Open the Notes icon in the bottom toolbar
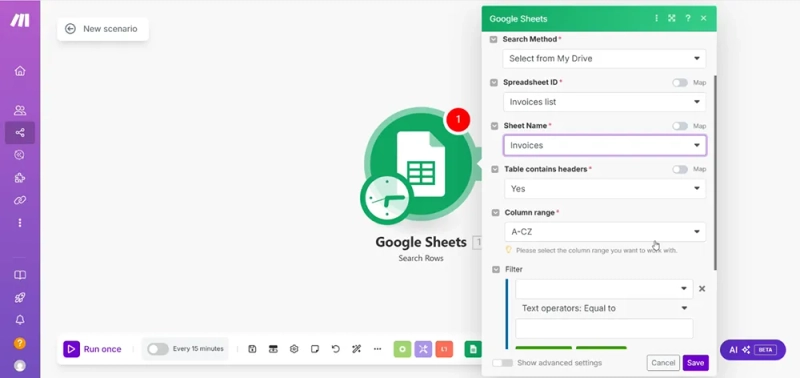The image size is (800, 378). pyautogui.click(x=315, y=349)
